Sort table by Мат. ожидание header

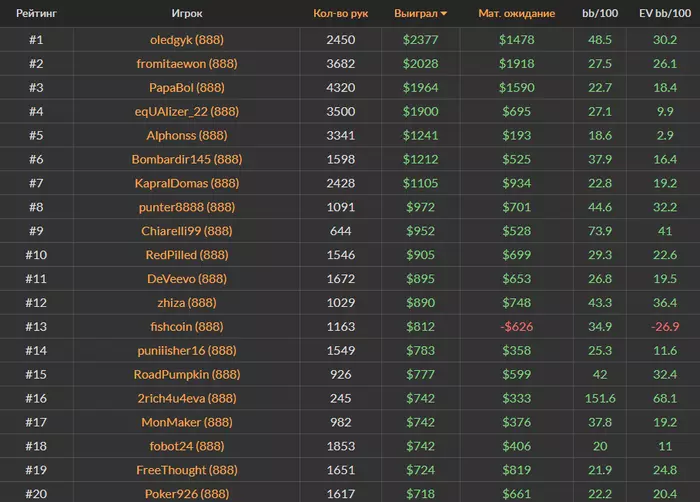coord(517,13)
